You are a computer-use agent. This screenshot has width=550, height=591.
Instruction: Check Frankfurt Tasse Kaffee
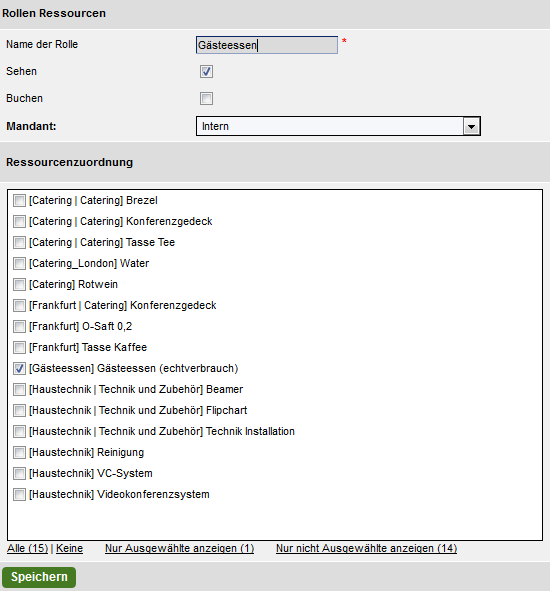click(x=19, y=348)
